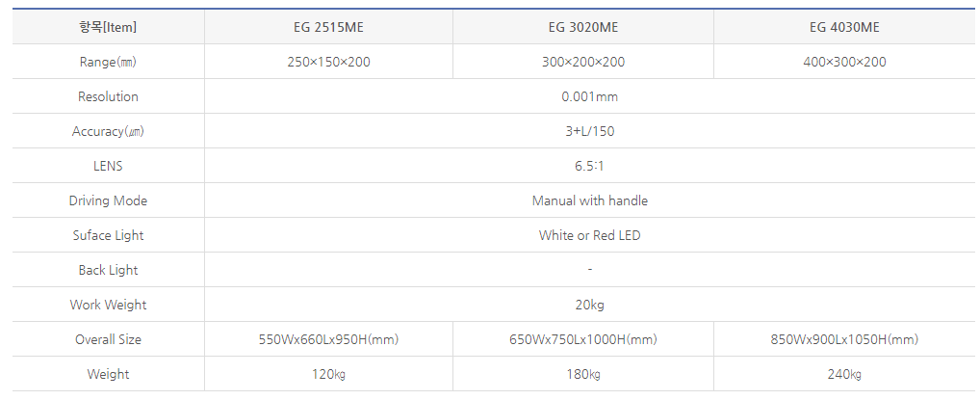The width and height of the screenshot is (980, 400).
Task: Select the Driving Mode row label
Action: tap(108, 200)
